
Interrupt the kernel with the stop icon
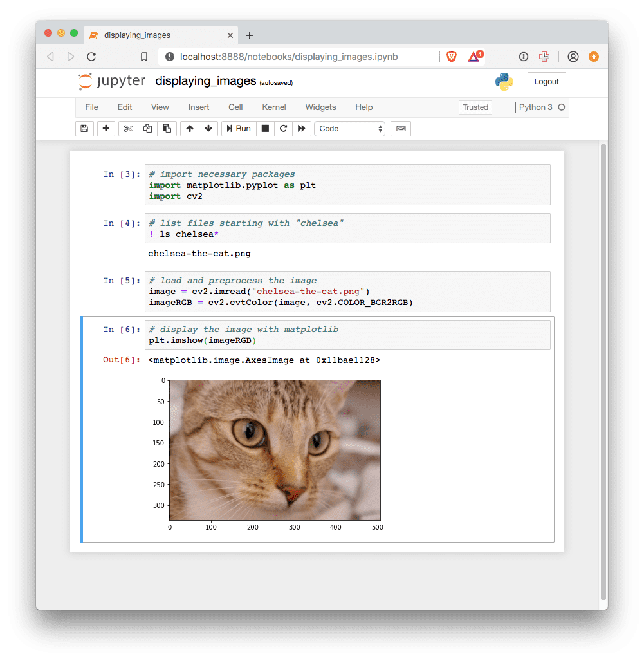pyautogui.click(x=265, y=129)
